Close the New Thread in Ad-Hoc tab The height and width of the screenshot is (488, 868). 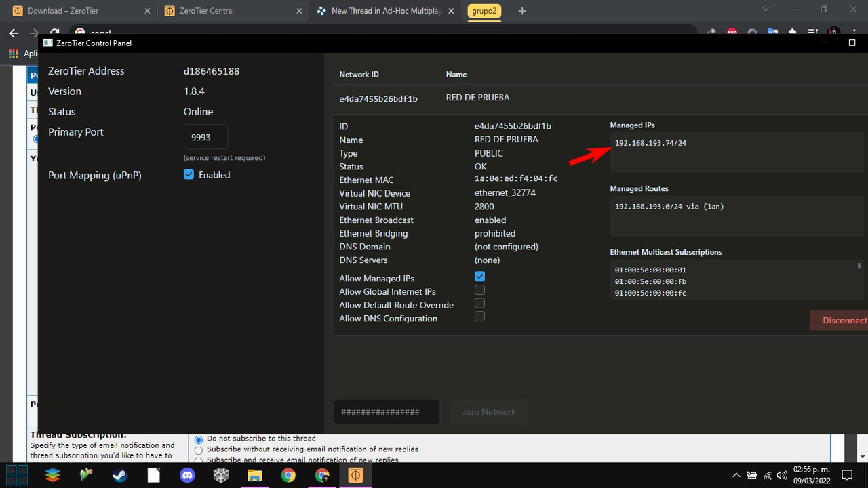[x=451, y=11]
